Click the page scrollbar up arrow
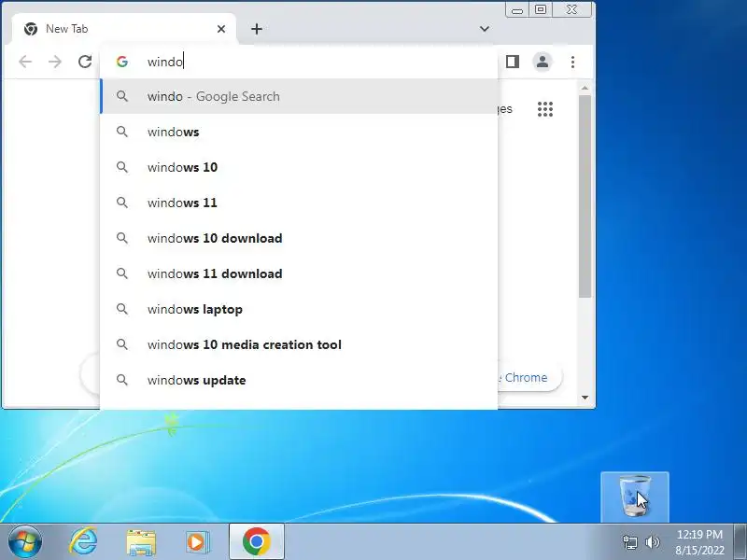 585,88
